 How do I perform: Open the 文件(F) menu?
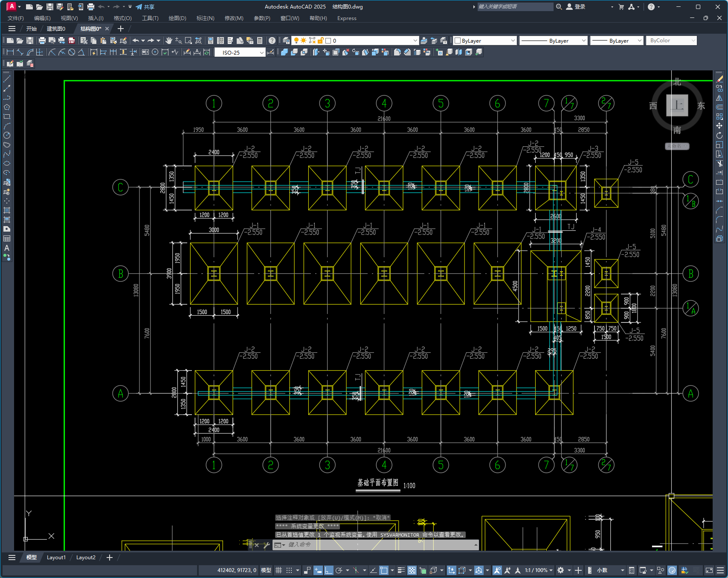pyautogui.click(x=16, y=18)
